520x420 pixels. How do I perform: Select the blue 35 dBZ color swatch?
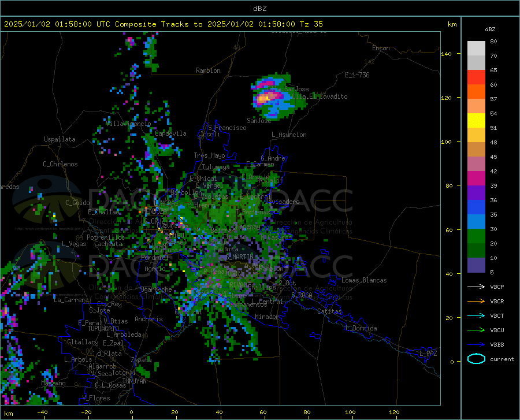click(x=476, y=207)
